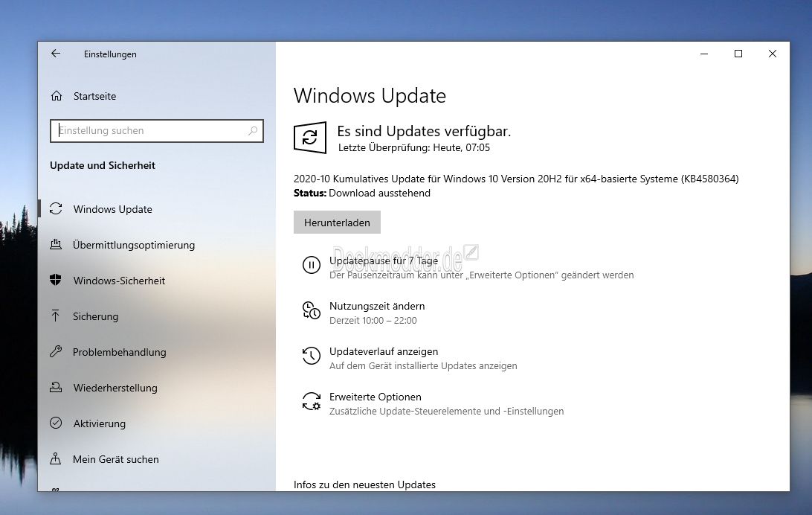Click 'Derzeit 10:00 – 22:00' text
Image resolution: width=812 pixels, height=515 pixels.
373,321
